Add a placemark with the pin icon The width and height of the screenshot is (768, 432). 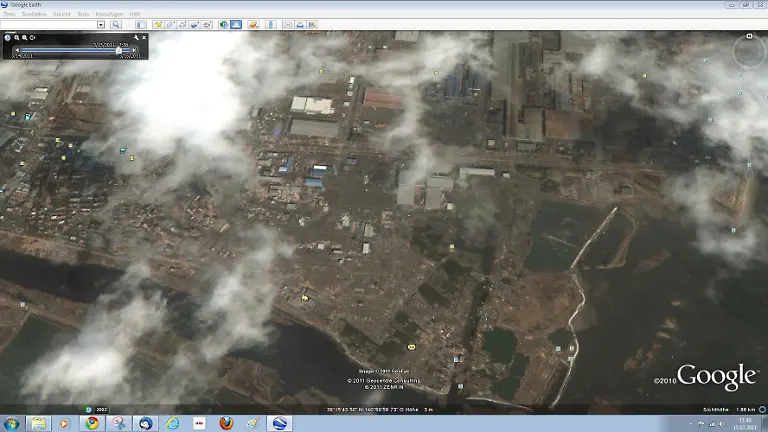click(x=158, y=24)
